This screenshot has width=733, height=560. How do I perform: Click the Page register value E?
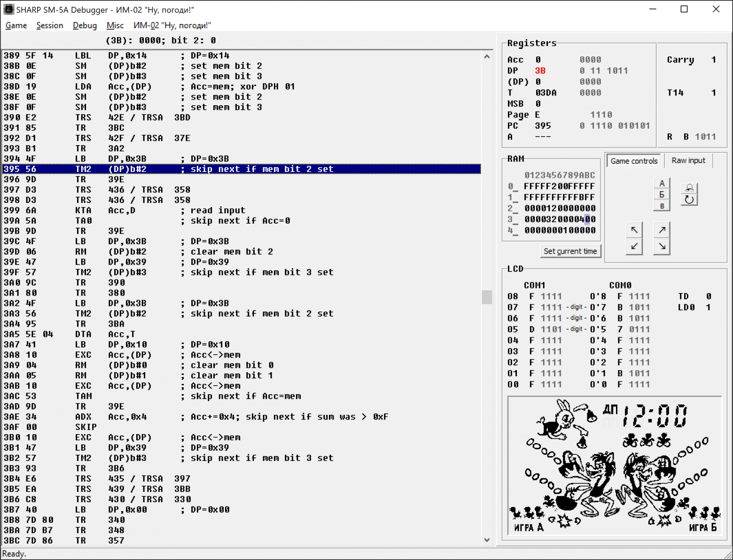click(538, 115)
